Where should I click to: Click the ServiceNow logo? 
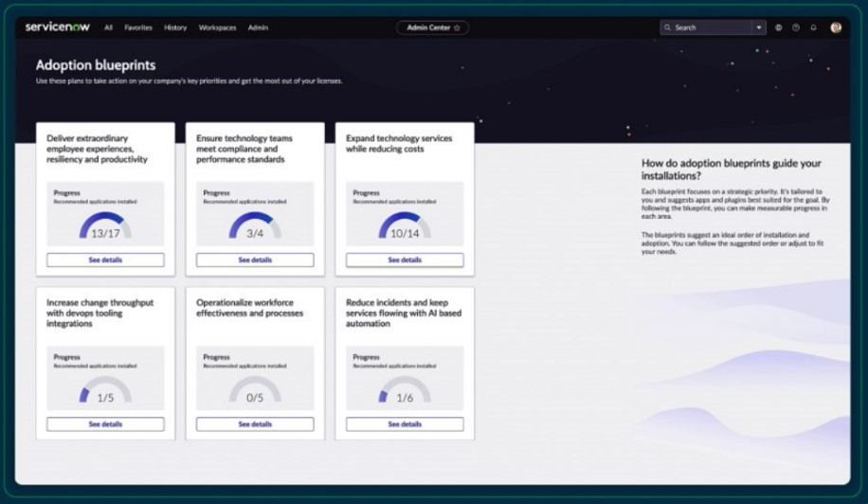57,27
